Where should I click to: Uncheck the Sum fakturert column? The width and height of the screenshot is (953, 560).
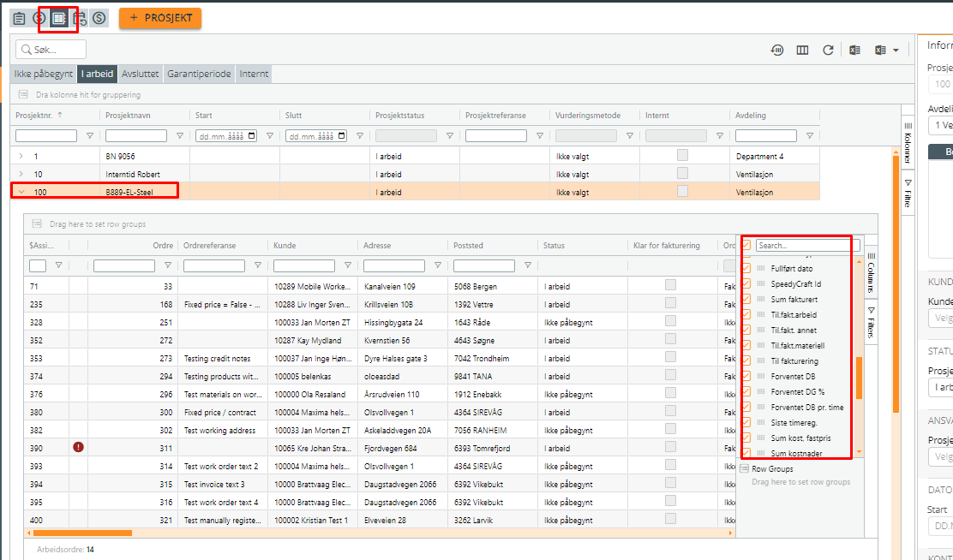tap(746, 299)
